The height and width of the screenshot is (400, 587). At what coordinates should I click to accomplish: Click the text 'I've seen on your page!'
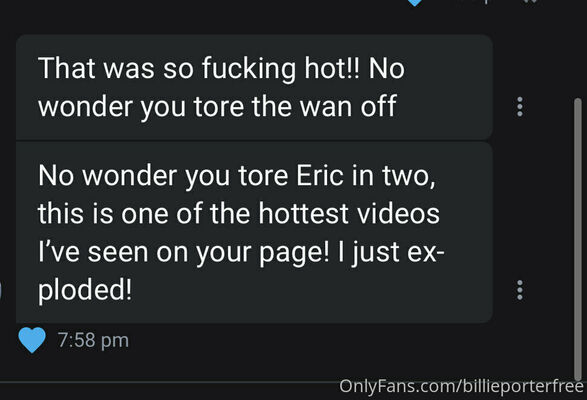point(183,252)
